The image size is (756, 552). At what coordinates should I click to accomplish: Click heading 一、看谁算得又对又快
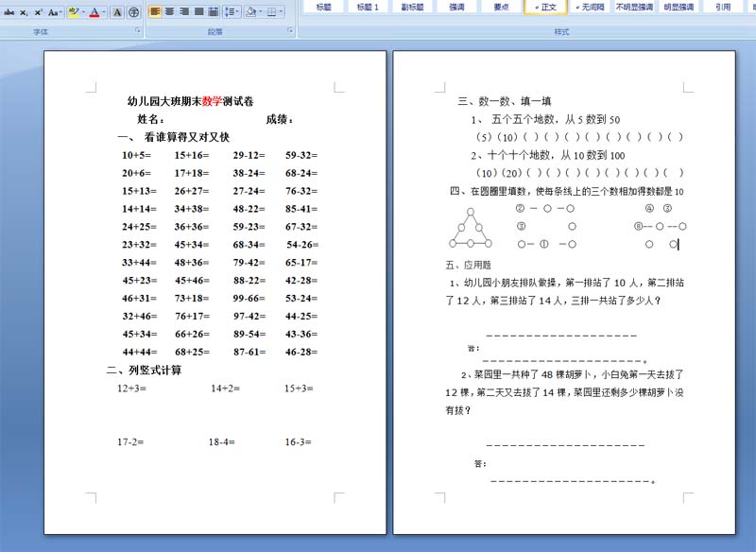tap(173, 137)
